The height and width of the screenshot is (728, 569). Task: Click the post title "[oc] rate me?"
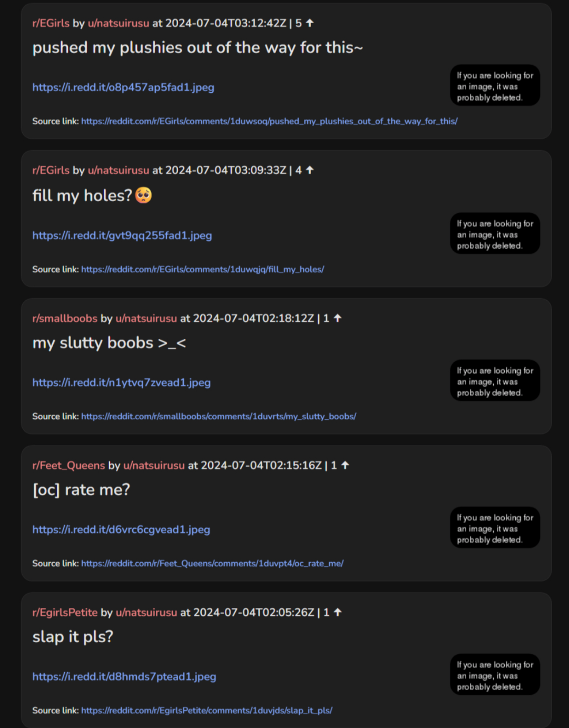[81, 490]
